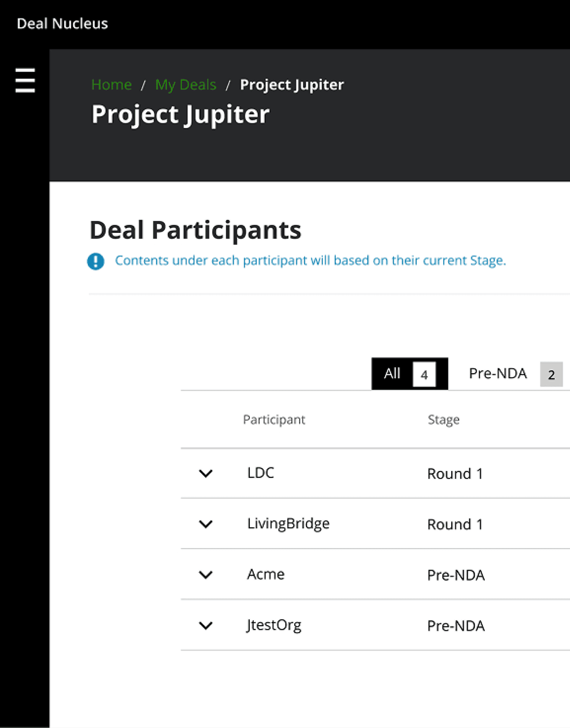The width and height of the screenshot is (570, 728).
Task: Expand the JtestOrg participant row
Action: (x=206, y=626)
